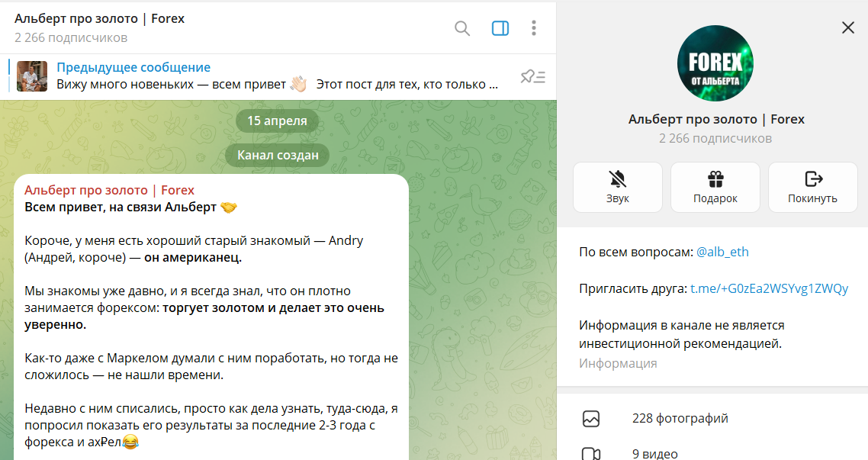Click the 'Пригласить друга:' label
Image resolution: width=868 pixels, height=460 pixels.
pos(633,289)
